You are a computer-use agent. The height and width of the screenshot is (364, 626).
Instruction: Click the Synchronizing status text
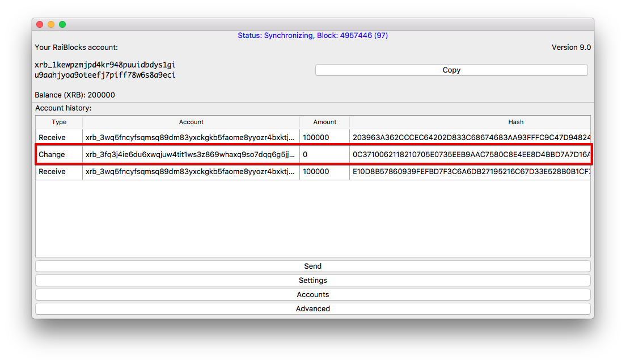pos(312,36)
